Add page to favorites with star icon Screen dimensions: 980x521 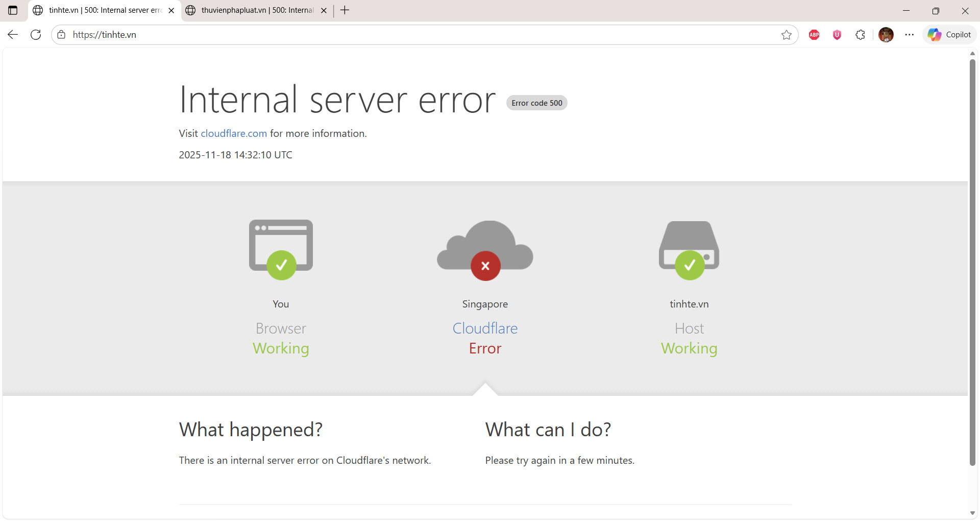(786, 35)
